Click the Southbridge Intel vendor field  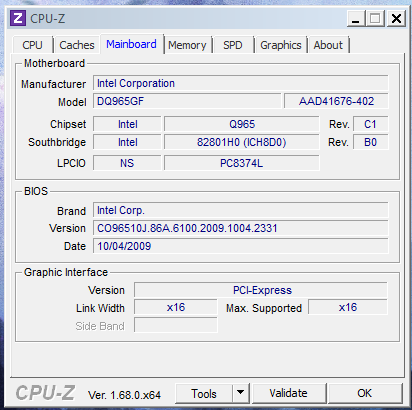point(127,142)
